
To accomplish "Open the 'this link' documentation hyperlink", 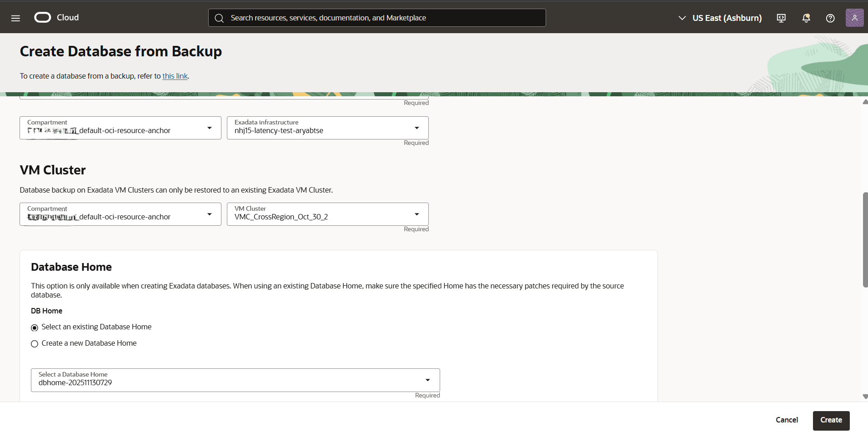I will point(175,76).
